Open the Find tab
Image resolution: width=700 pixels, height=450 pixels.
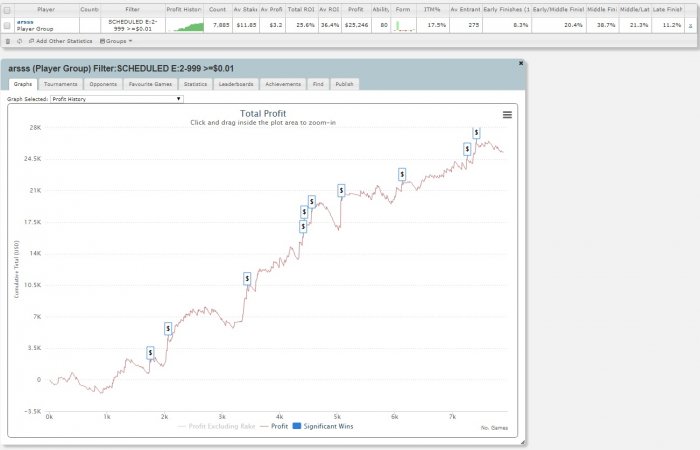(318, 84)
